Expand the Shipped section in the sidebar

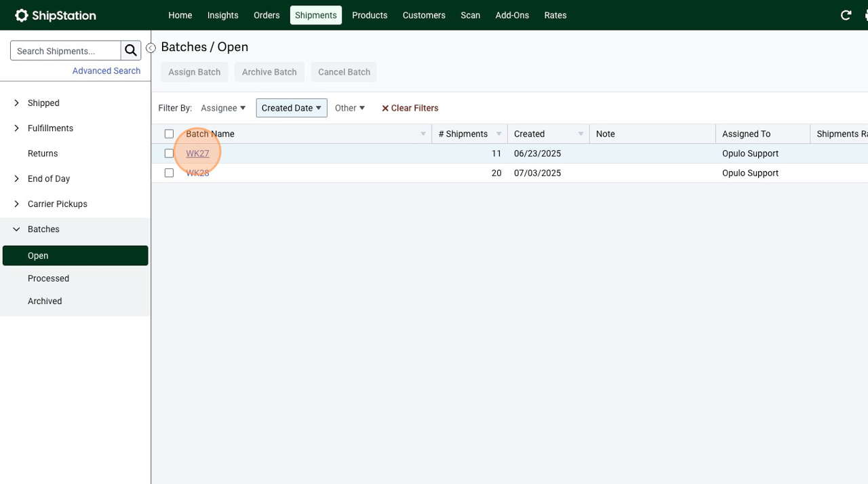click(x=17, y=103)
